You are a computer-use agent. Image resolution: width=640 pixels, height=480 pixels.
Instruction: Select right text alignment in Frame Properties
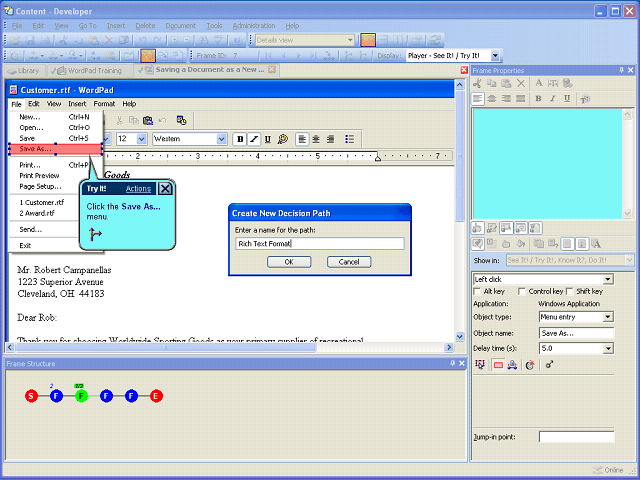pyautogui.click(x=506, y=98)
